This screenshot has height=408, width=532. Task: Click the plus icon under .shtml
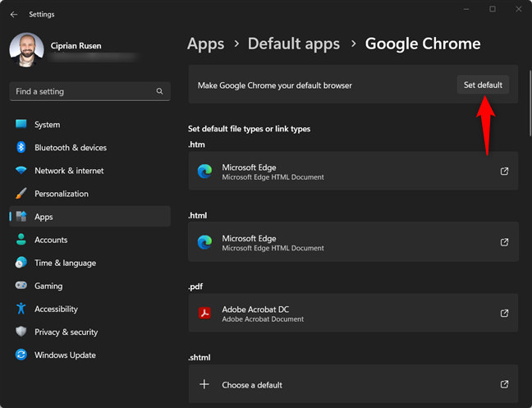pyautogui.click(x=204, y=384)
